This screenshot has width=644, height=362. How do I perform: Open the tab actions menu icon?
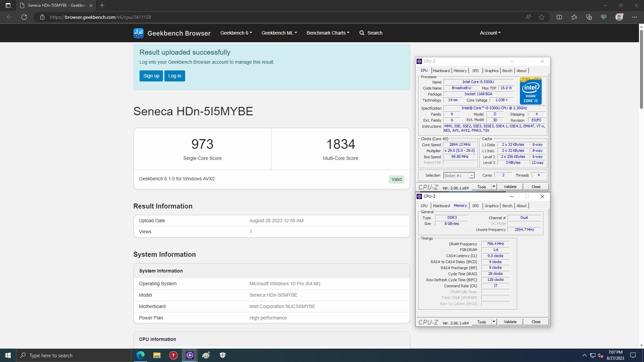(x=8, y=5)
